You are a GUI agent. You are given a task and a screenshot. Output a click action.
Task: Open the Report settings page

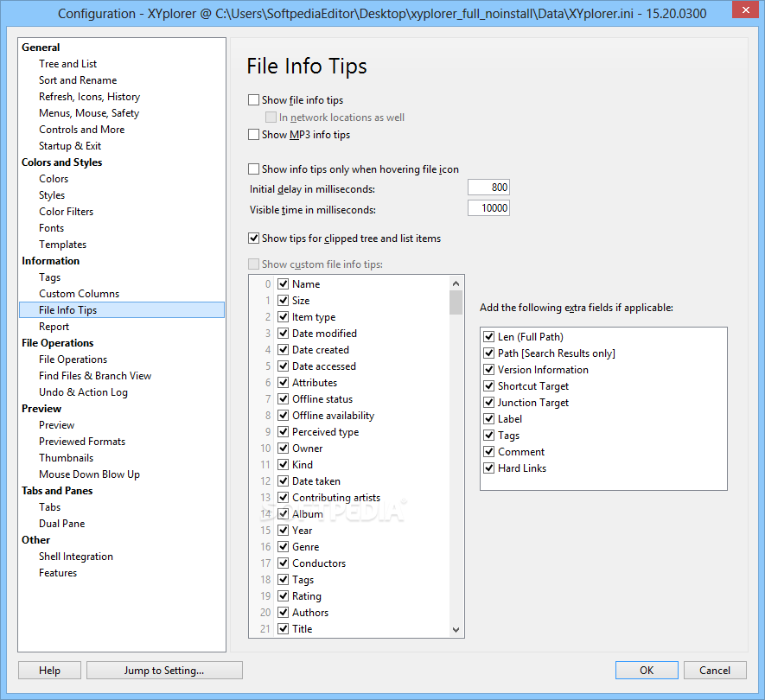coord(54,327)
